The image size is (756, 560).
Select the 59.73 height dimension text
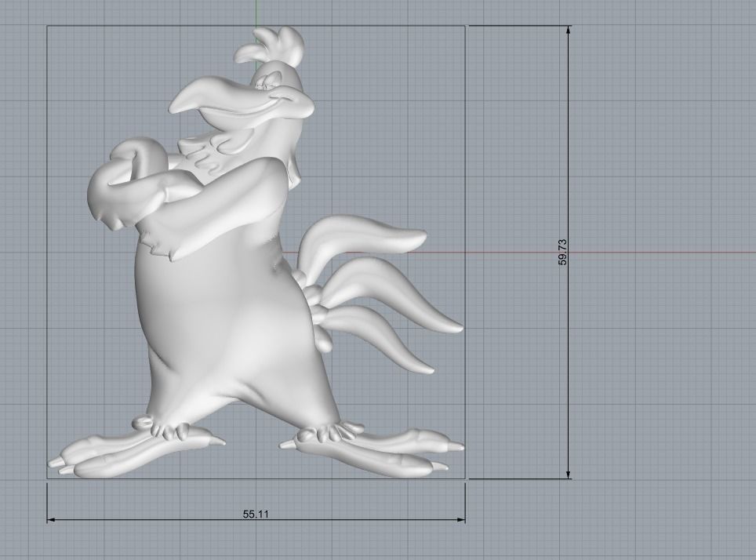click(x=562, y=253)
